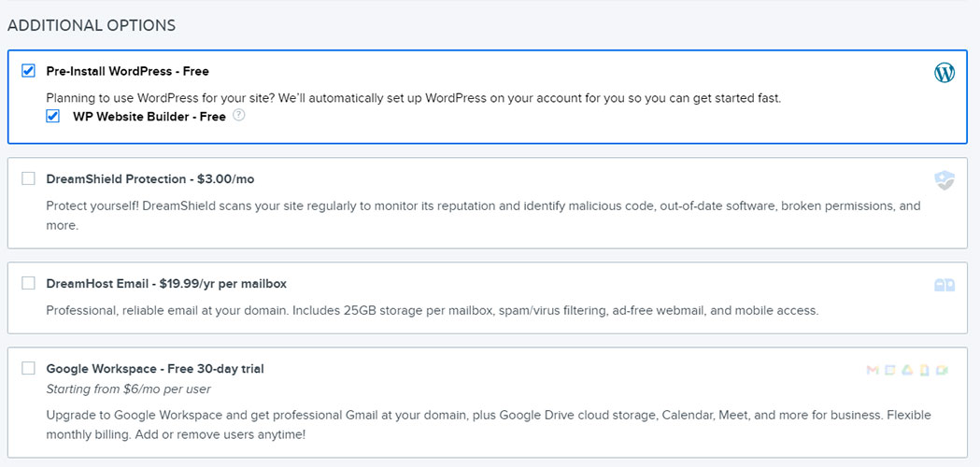Uncheck the Pre-Install WordPress checkbox
This screenshot has width=980, height=467.
(28, 70)
